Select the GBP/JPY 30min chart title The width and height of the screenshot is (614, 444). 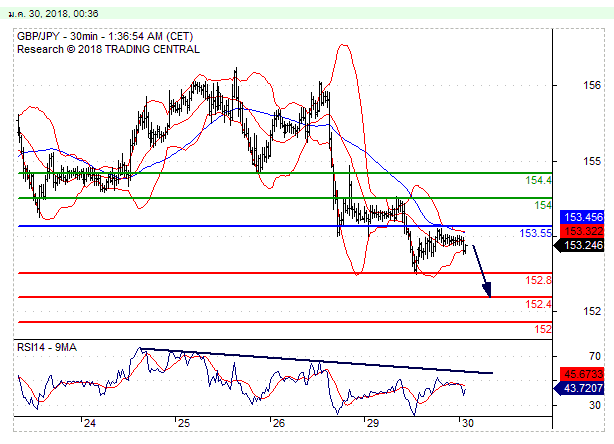click(105, 36)
